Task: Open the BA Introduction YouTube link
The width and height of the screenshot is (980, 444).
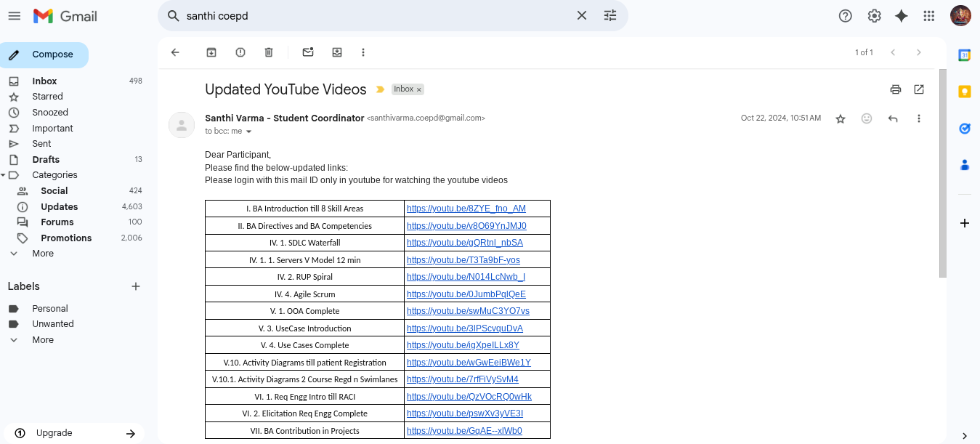Action: 466,209
